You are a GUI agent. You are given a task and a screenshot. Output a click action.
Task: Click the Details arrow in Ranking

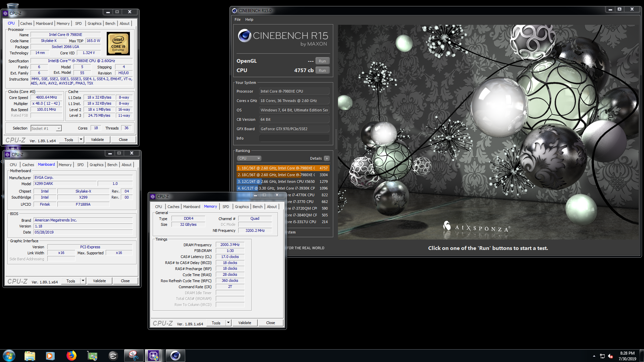327,158
